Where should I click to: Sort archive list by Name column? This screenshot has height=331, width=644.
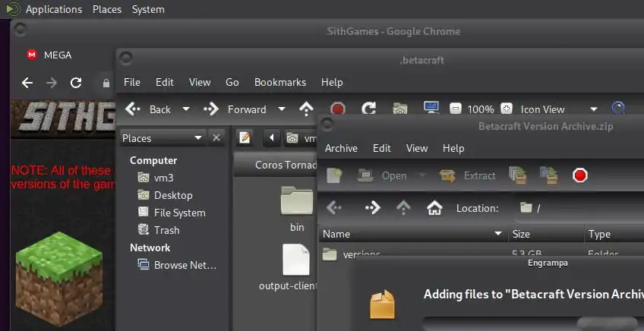pos(413,234)
